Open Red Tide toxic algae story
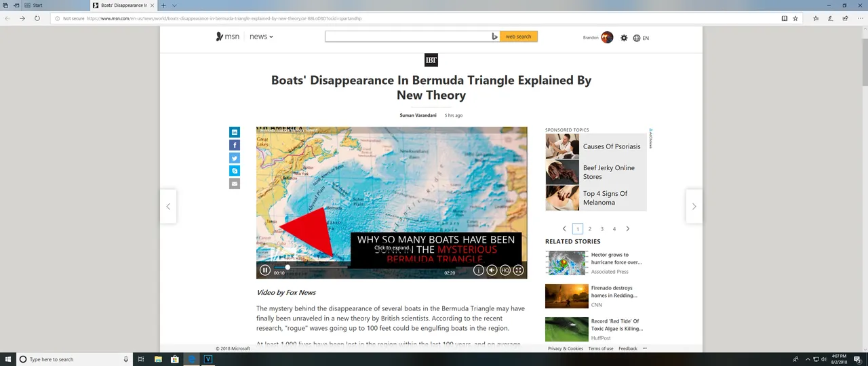 [595, 329]
